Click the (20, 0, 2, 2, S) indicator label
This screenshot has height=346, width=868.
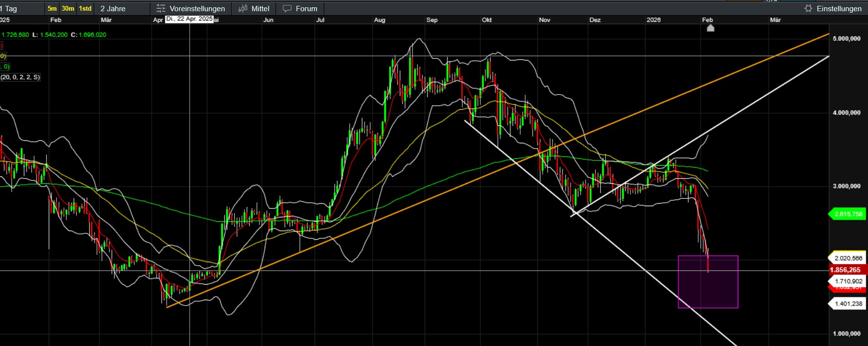coord(20,77)
